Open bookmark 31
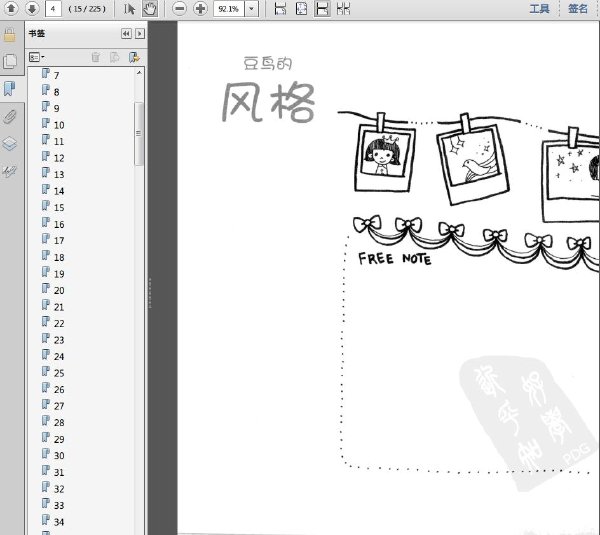 click(x=59, y=472)
